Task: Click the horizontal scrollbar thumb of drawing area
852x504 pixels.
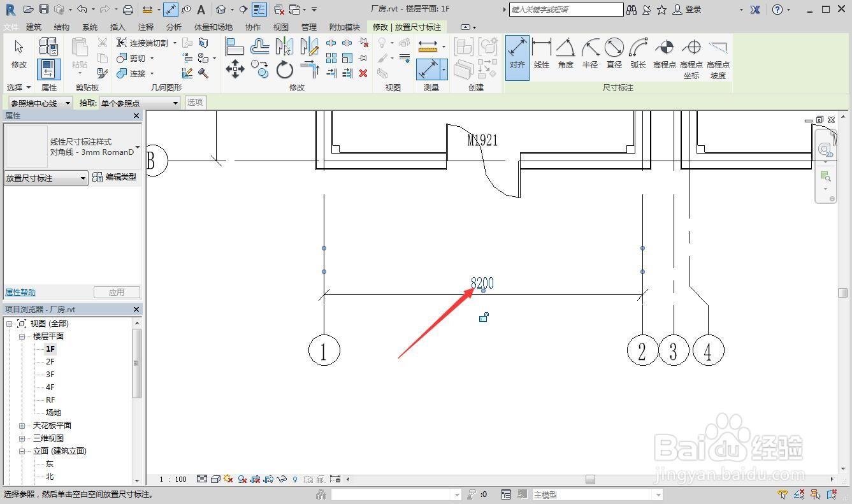Action: tap(591, 479)
